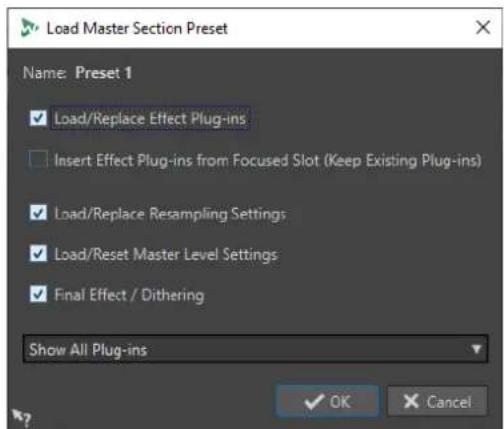
Task: Click the checkmark icon on OK button
Action: tap(314, 401)
